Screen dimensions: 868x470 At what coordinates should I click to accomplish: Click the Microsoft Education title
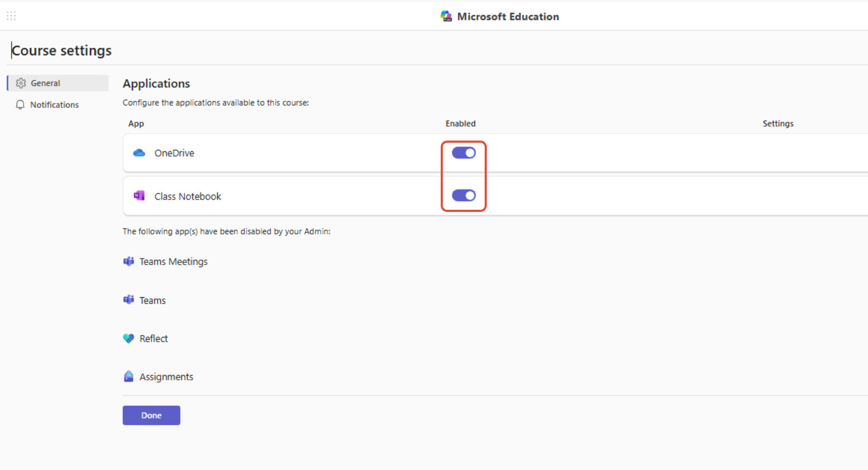click(x=508, y=17)
